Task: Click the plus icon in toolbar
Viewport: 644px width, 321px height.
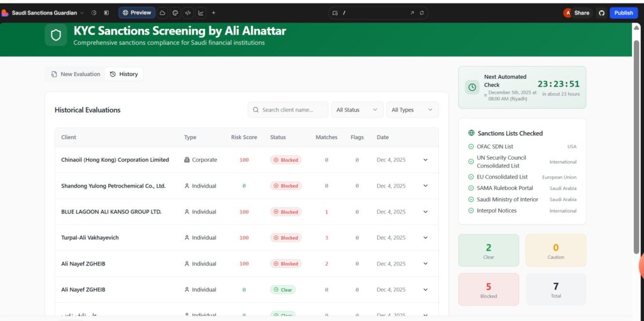Action: [213, 13]
